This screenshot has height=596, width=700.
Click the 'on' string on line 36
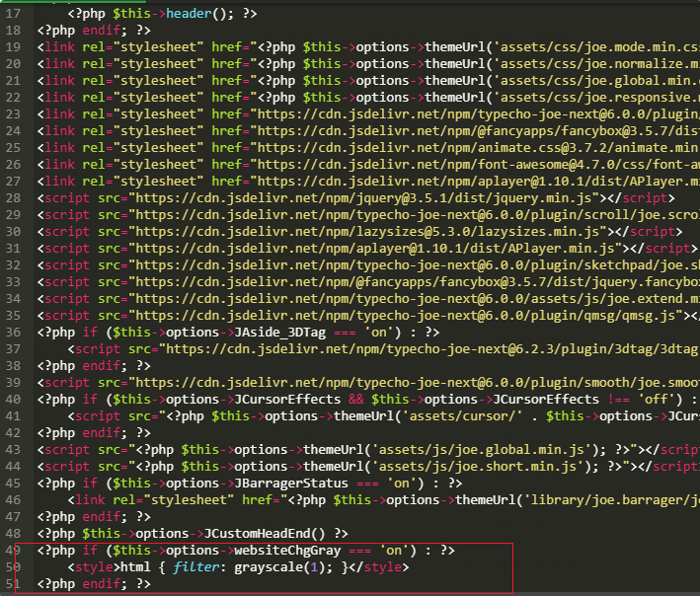point(378,333)
